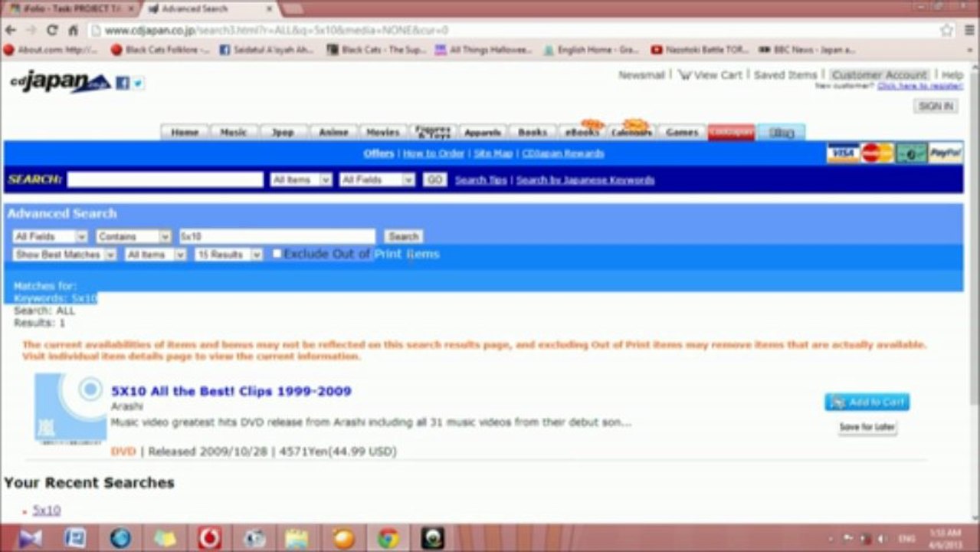
Task: Open How to Order link
Action: pyautogui.click(x=434, y=153)
